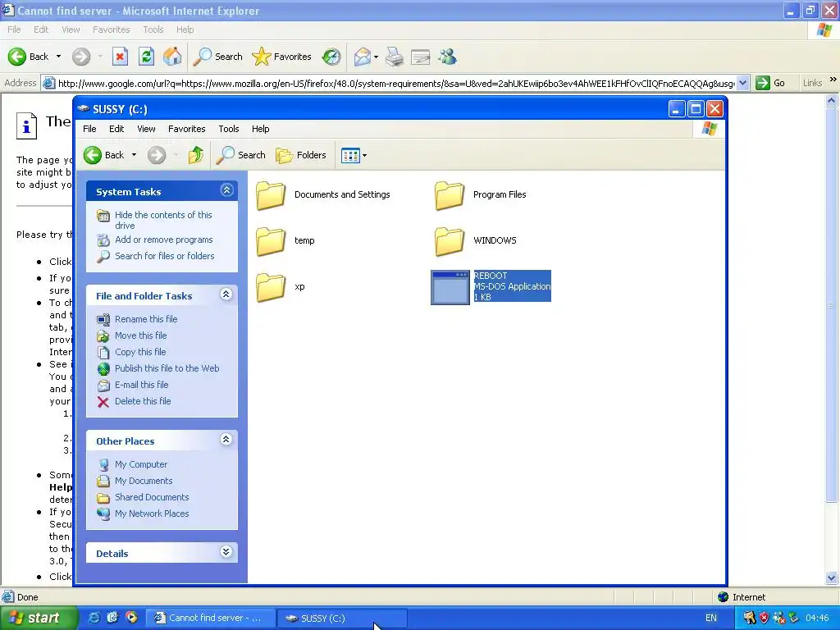
Task: Launch Internet Explorer from quick launch
Action: pyautogui.click(x=94, y=618)
